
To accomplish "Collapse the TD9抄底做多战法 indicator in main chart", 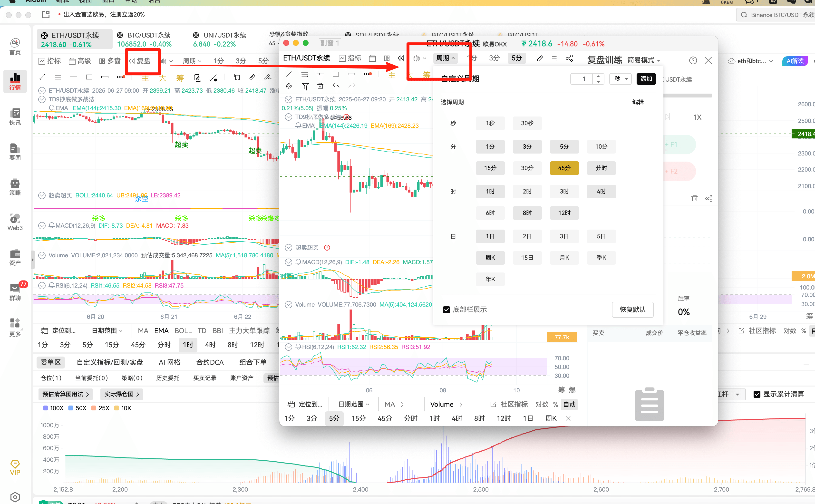I will pos(42,99).
